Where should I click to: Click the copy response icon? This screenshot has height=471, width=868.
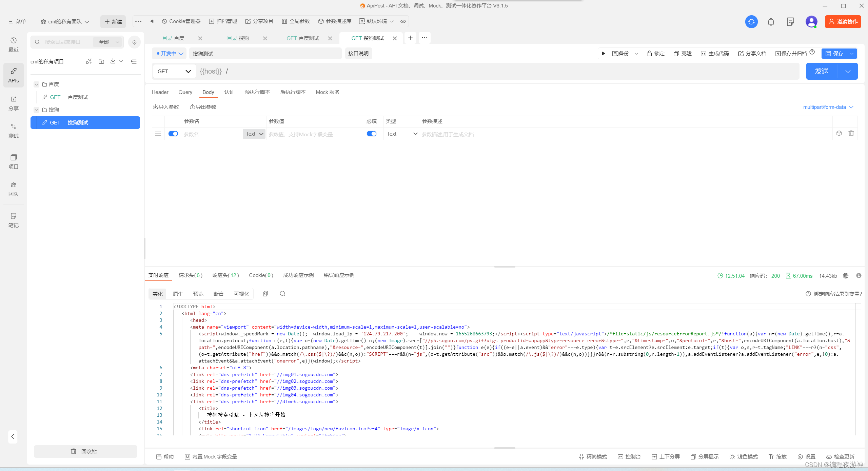click(265, 294)
